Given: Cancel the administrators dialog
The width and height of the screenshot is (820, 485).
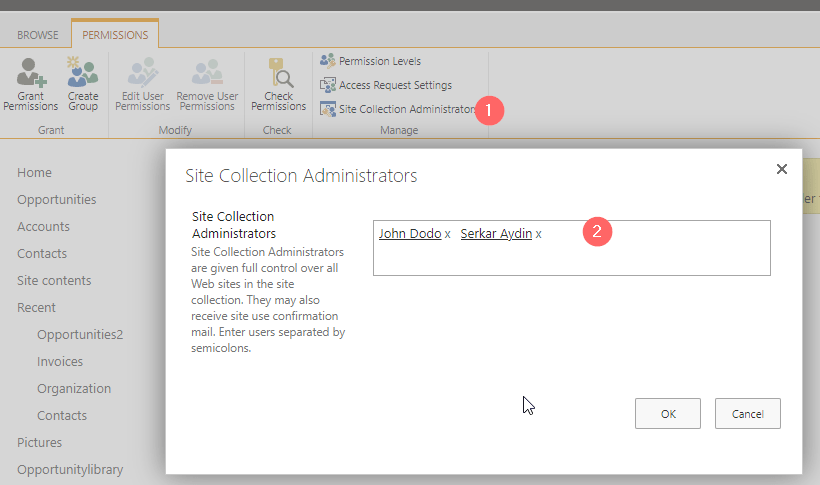Looking at the screenshot, I should [748, 414].
